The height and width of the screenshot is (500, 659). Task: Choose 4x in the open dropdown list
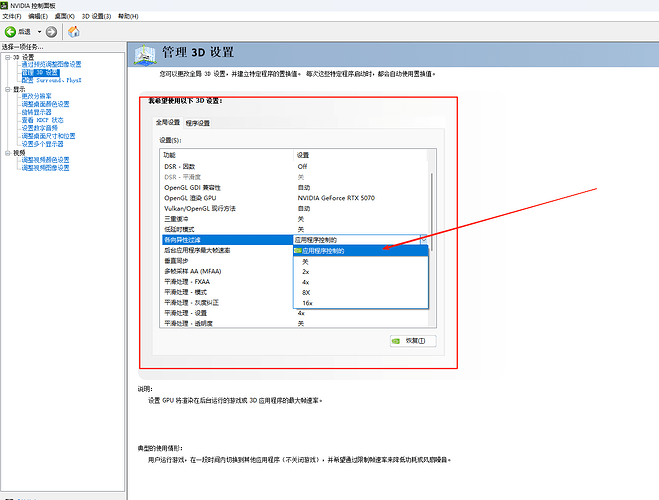(x=361, y=282)
